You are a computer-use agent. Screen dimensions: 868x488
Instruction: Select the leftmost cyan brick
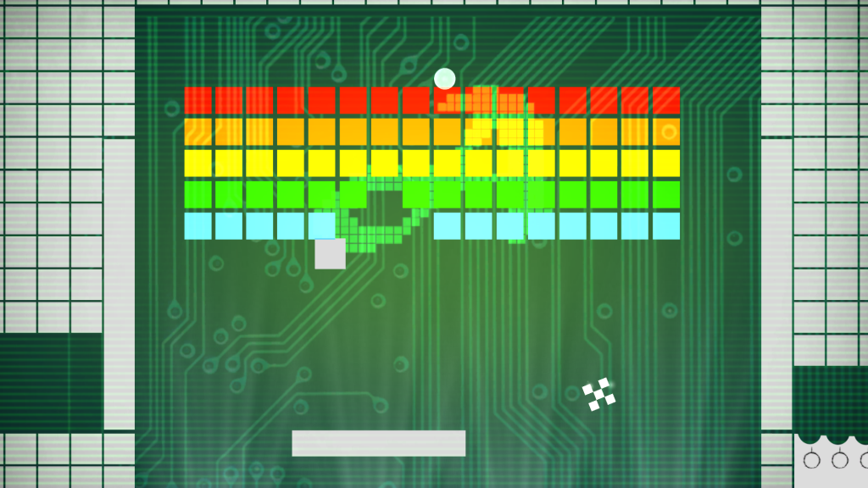[x=198, y=226]
